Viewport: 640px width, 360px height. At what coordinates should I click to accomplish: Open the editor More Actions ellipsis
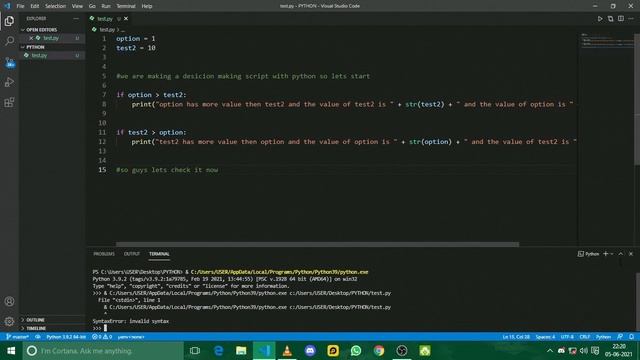point(631,19)
